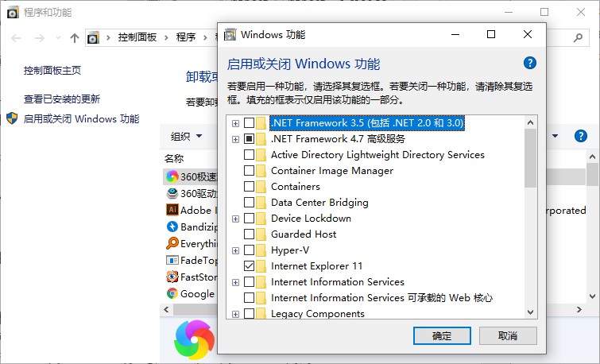Viewport: 600px width, 364px height.
Task: Expand the Device Lockdown tree node
Action: tap(235, 219)
